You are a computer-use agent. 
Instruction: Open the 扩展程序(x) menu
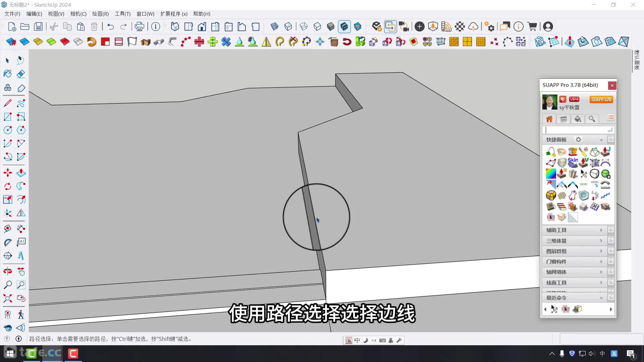174,14
